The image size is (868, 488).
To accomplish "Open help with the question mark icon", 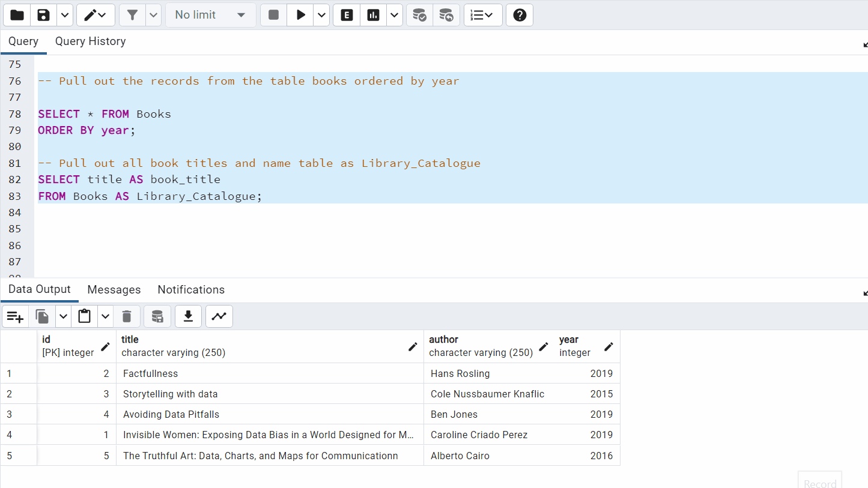I will (x=520, y=15).
